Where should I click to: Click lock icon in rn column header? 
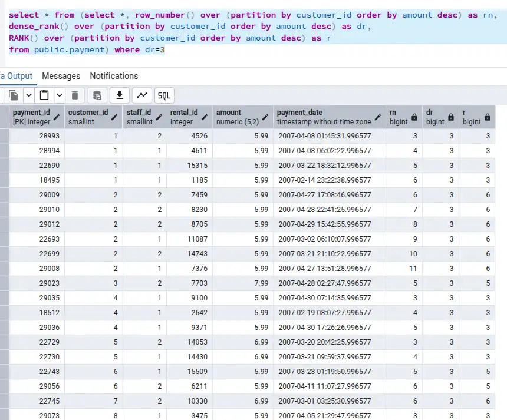414,117
